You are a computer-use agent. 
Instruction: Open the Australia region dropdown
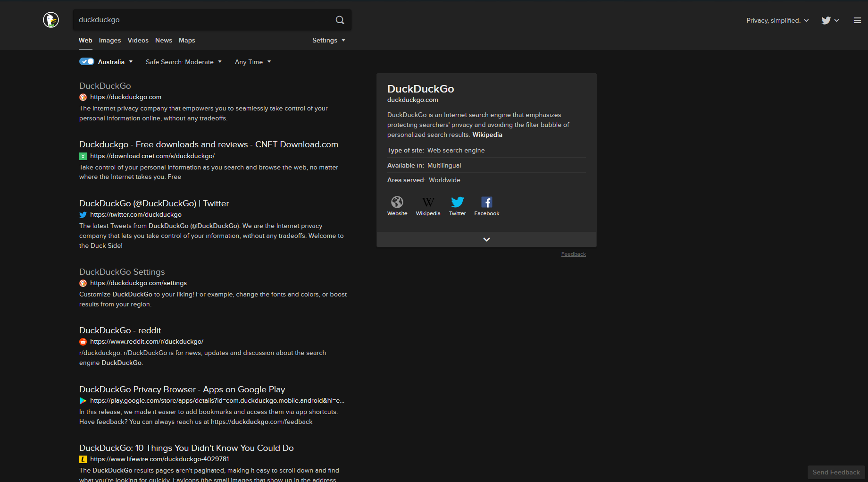[x=116, y=62]
